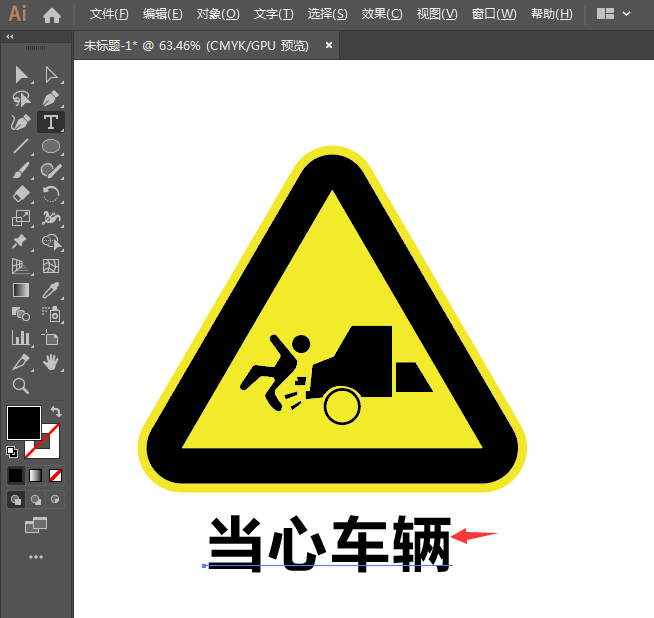Select the Direct Selection tool (white arrow)

pos(51,75)
